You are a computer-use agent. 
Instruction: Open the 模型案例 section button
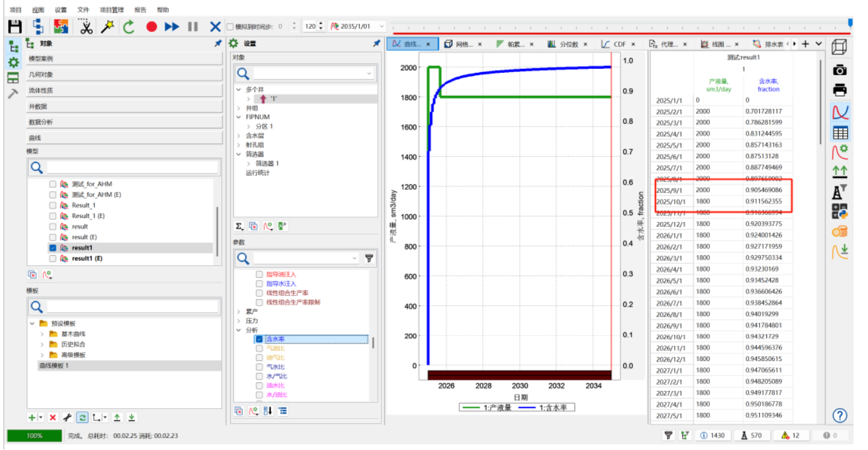coord(125,58)
